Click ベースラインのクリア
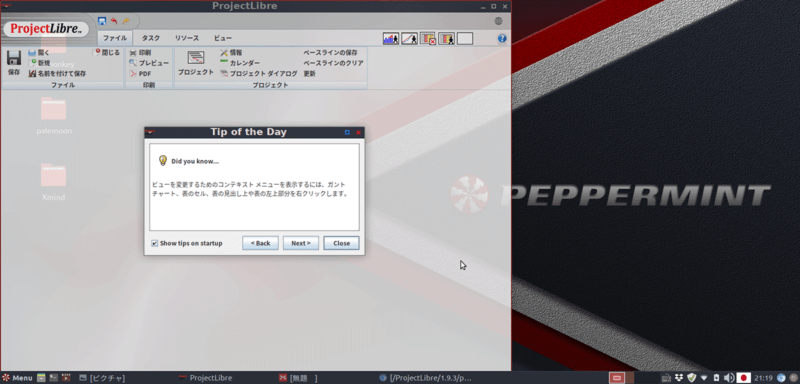The image size is (800, 384). [333, 63]
